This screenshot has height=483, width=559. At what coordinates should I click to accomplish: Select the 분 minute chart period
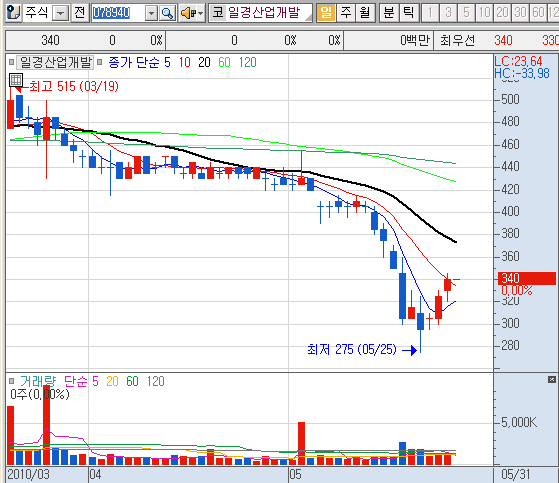[x=389, y=13]
